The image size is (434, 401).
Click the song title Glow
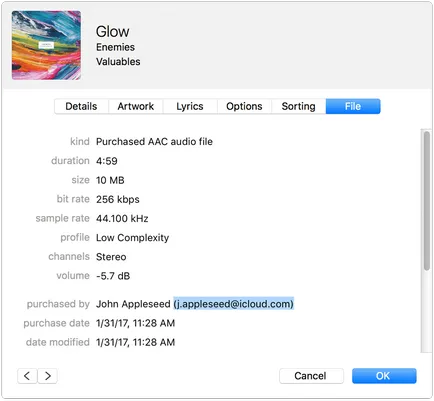tap(113, 32)
